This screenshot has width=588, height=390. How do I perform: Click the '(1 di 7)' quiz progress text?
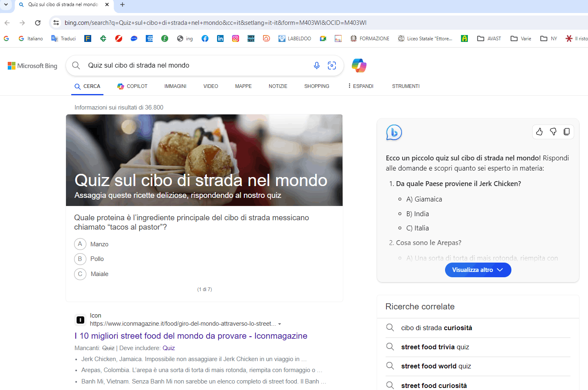204,289
